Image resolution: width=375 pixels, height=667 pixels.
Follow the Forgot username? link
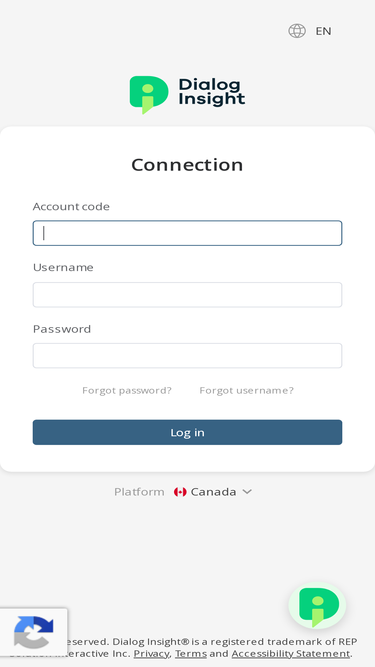(x=247, y=391)
